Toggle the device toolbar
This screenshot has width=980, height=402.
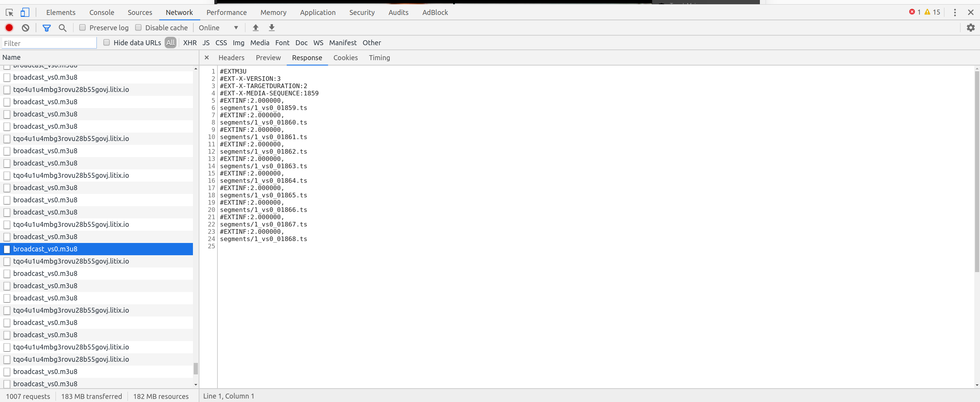(x=24, y=12)
